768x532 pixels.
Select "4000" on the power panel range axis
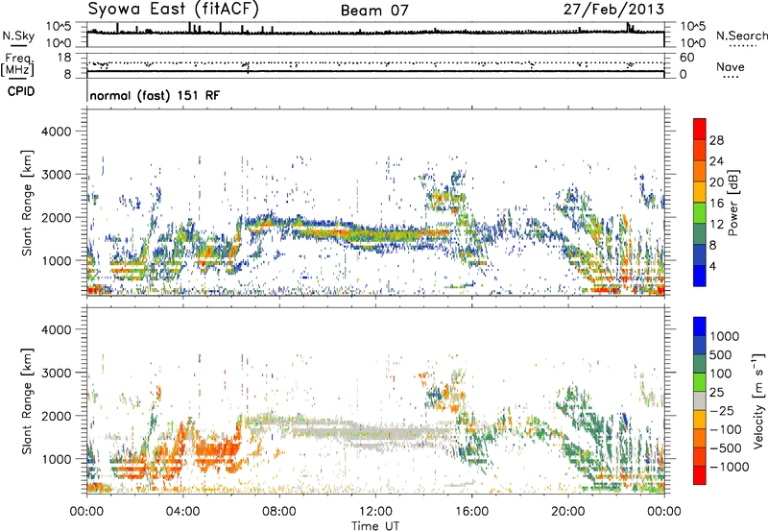[x=56, y=132]
